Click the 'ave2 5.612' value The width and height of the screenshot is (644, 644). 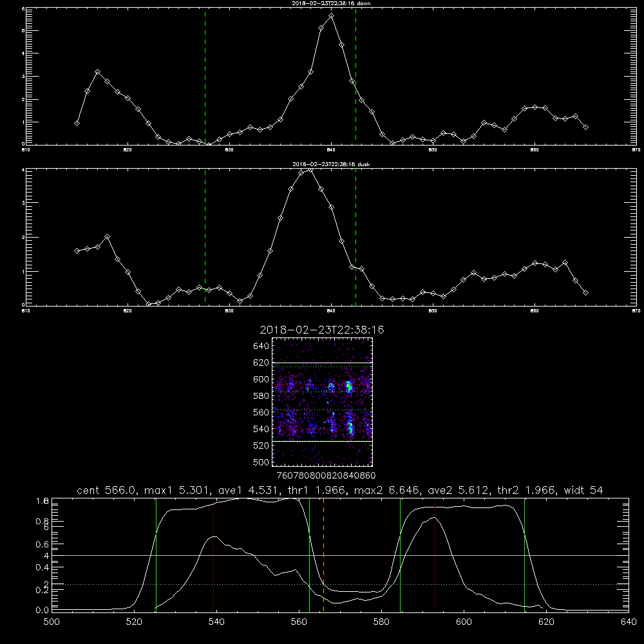[459, 490]
